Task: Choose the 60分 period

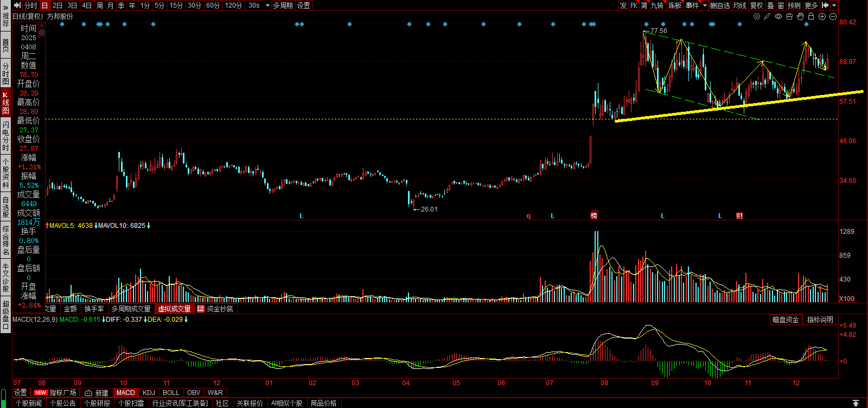Action: [x=213, y=5]
